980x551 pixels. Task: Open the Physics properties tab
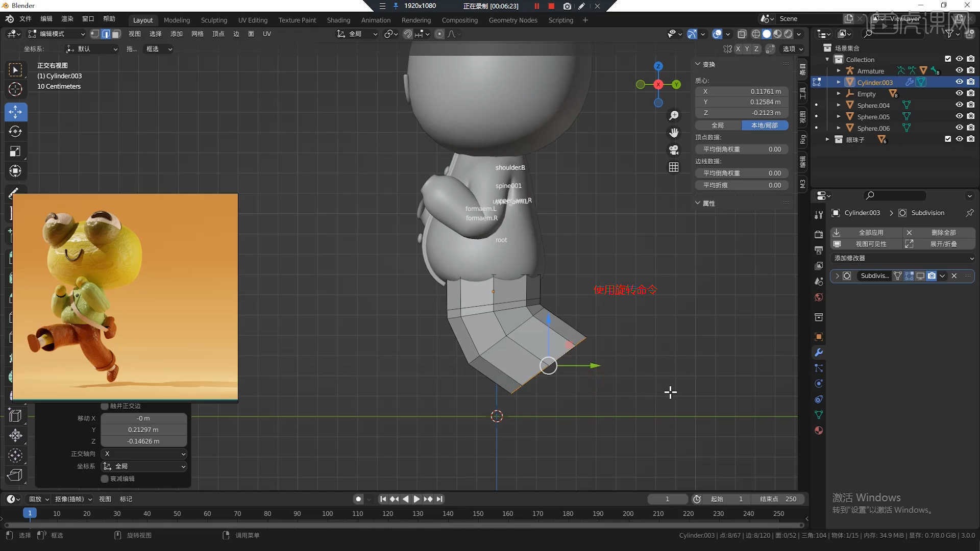coord(819,383)
